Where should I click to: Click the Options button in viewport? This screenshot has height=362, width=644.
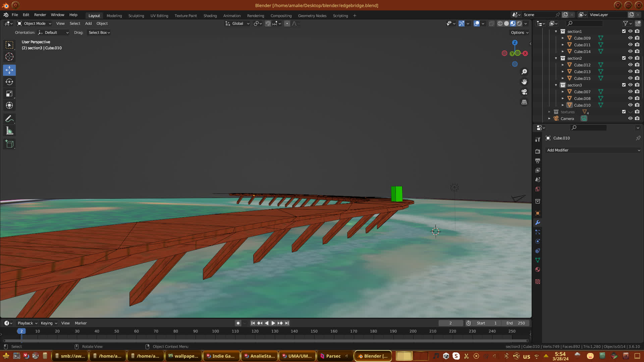tap(519, 33)
